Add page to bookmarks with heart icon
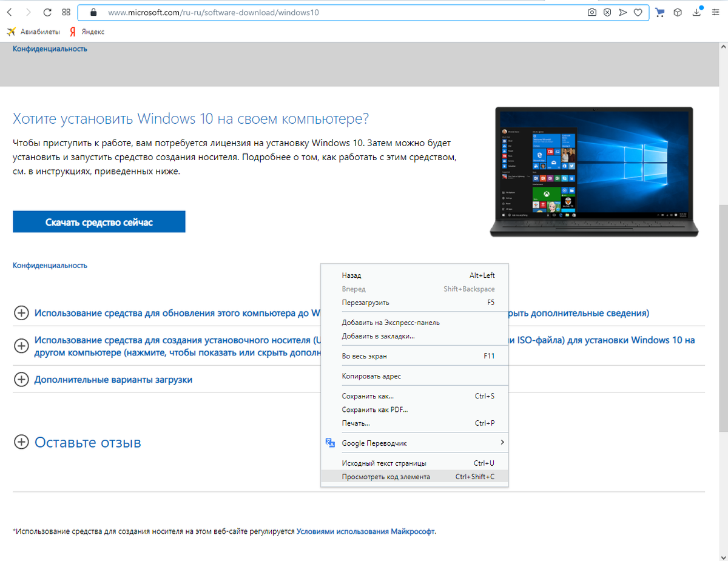Image resolution: width=728 pixels, height=561 pixels. 638,12
